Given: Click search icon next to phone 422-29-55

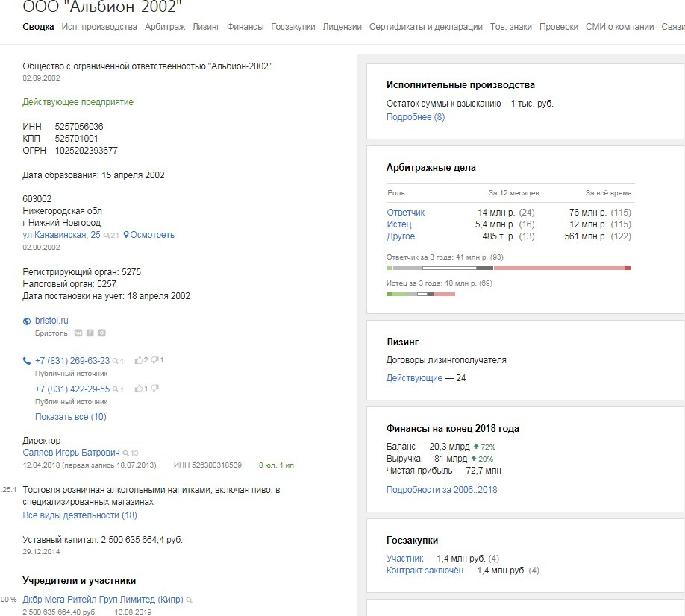Looking at the screenshot, I should point(116,389).
